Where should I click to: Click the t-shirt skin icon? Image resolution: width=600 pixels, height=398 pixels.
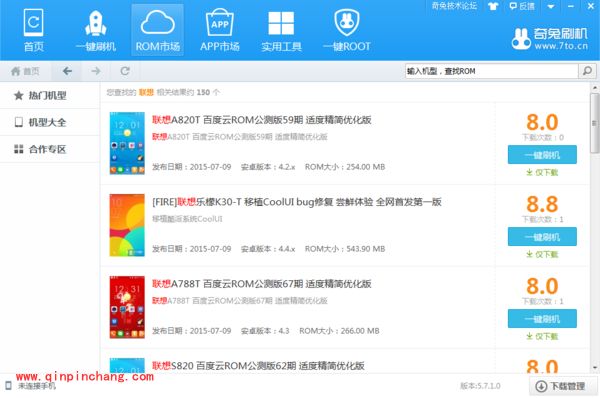click(493, 6)
